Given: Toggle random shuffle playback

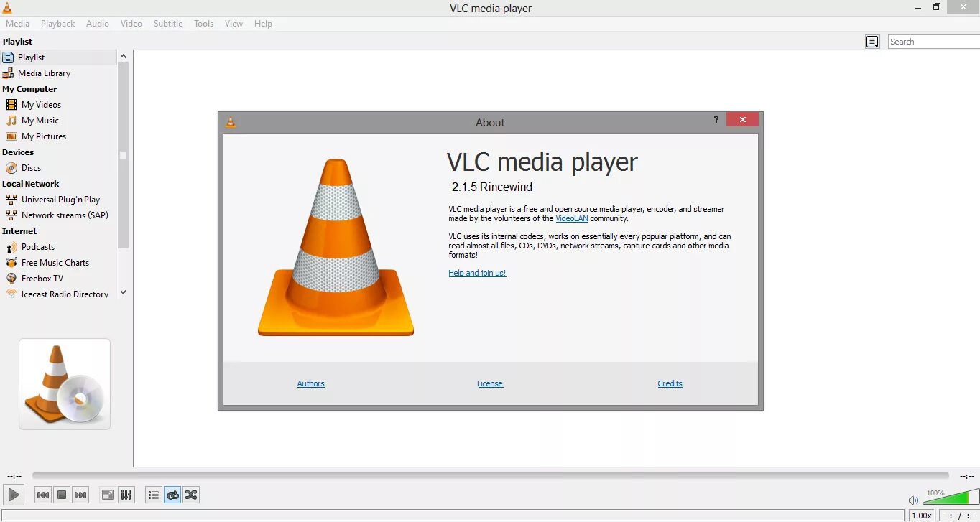Looking at the screenshot, I should (191, 495).
